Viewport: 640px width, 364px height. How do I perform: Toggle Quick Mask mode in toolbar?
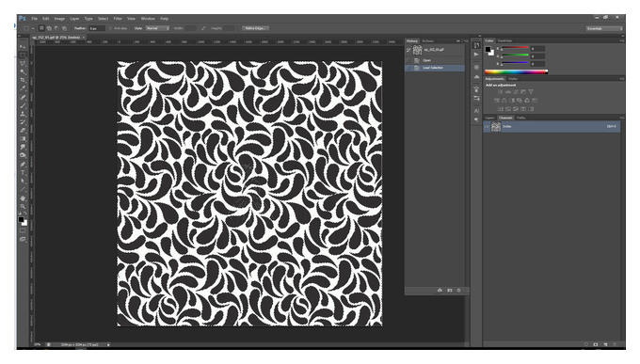(x=23, y=231)
